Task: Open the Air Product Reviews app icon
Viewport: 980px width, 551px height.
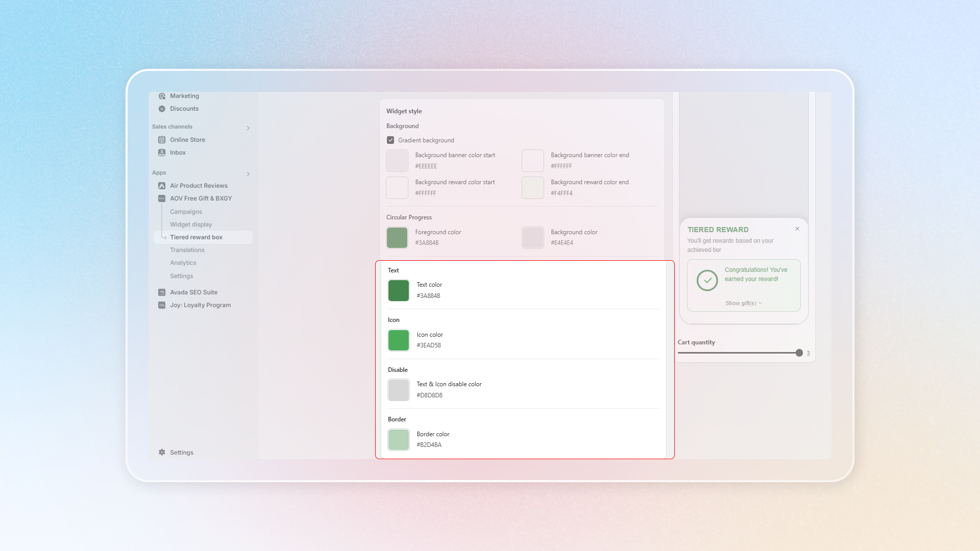Action: tap(162, 186)
